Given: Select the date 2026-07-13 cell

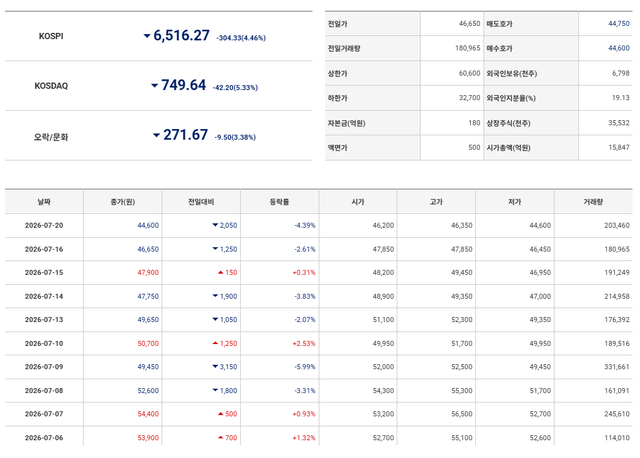Looking at the screenshot, I should [x=44, y=320].
